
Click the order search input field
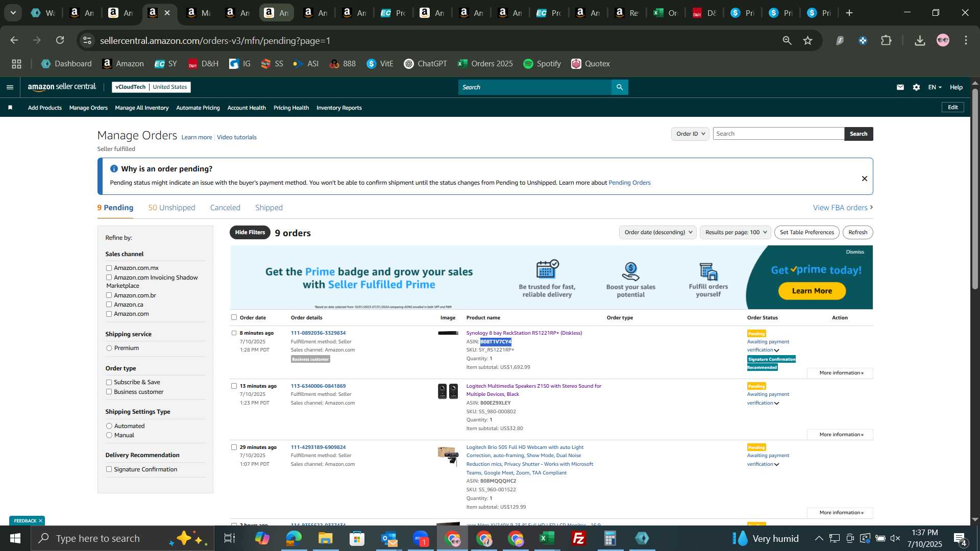click(778, 134)
